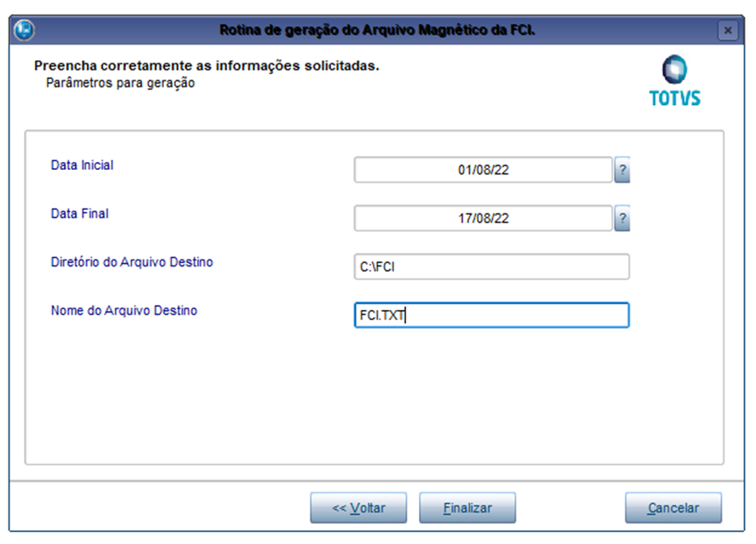
Task: Click the TOTVS wordmark text
Action: click(x=675, y=98)
